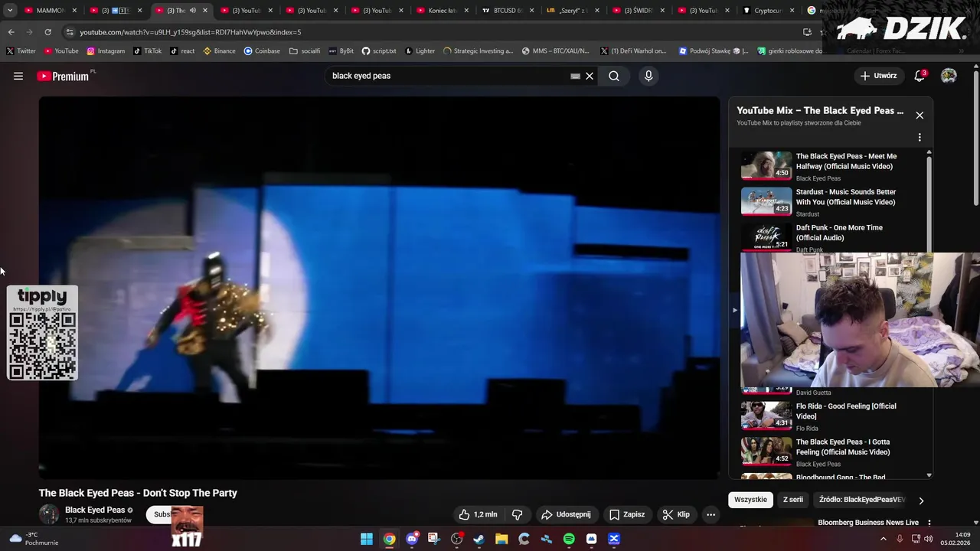Viewport: 980px width, 551px height.
Task: Open the account avatar menu
Action: [x=949, y=76]
